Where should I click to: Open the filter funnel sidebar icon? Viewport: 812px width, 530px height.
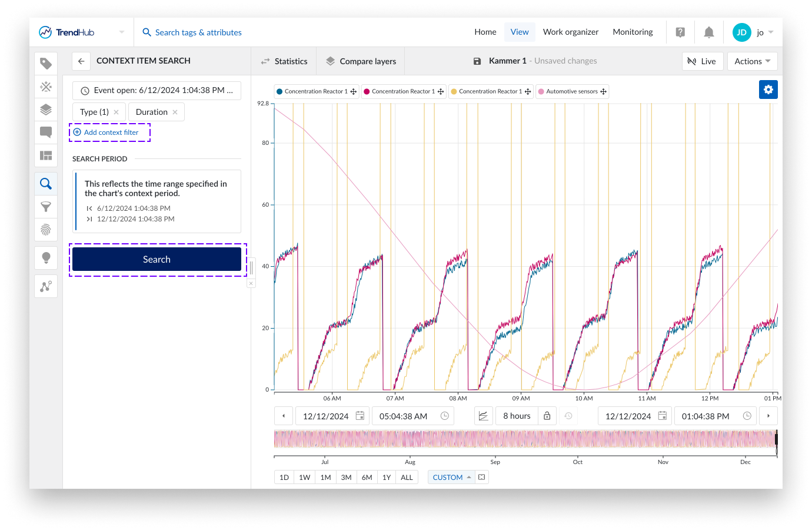coord(46,207)
